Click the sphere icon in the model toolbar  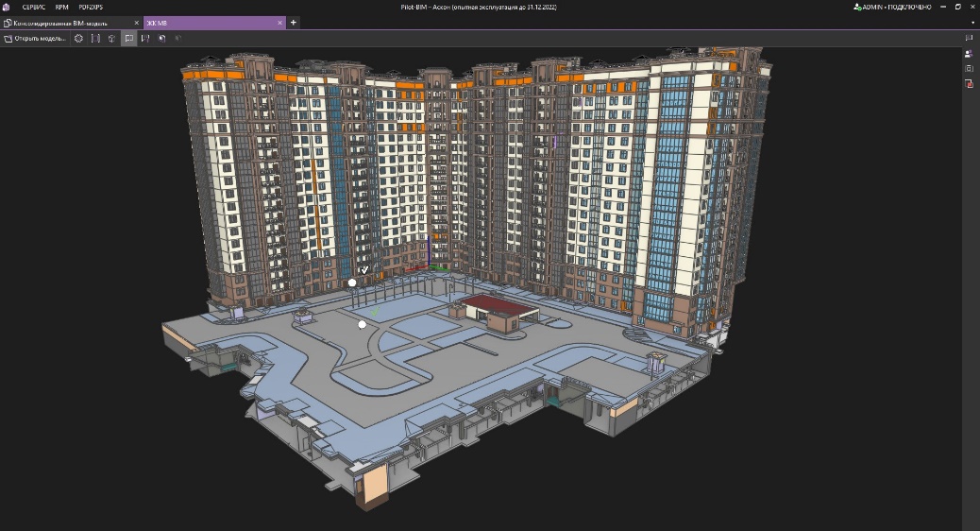(162, 39)
